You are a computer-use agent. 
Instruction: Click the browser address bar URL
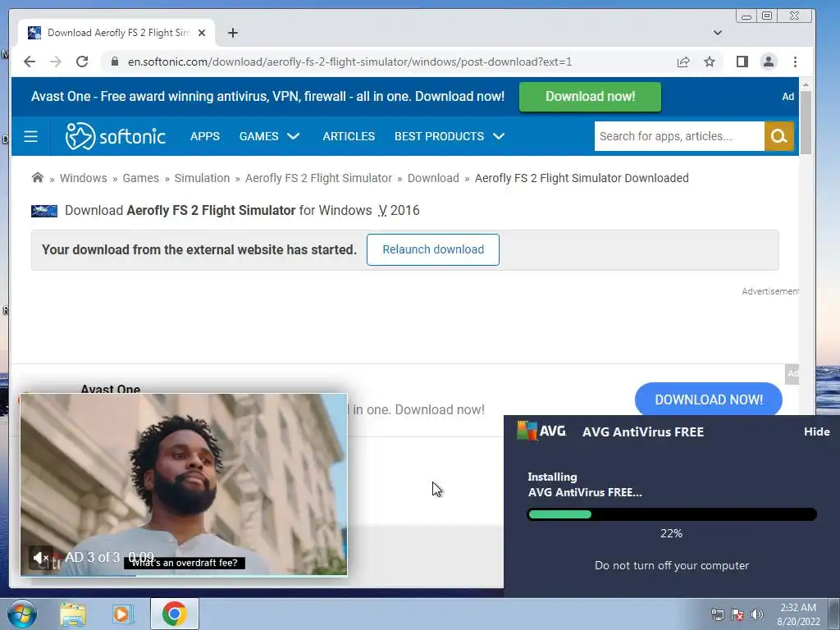[349, 62]
